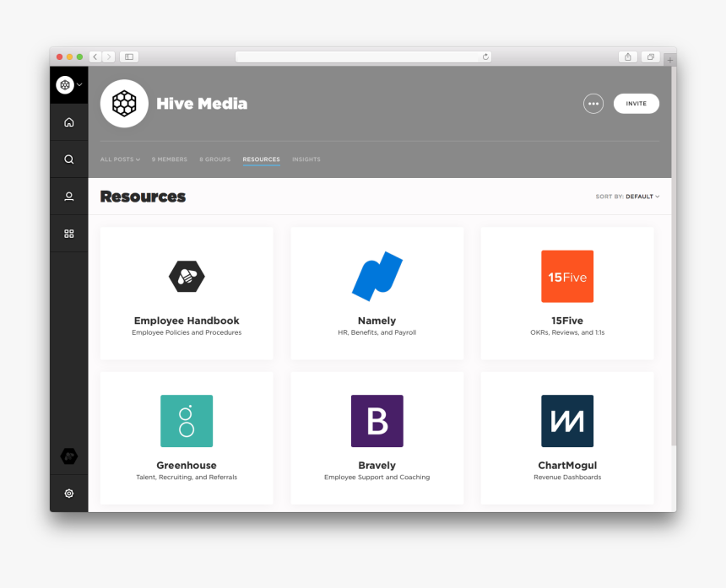Click 'Employee Policies and Procedures' text
Viewport: 726px width, 588px height.
click(x=187, y=332)
